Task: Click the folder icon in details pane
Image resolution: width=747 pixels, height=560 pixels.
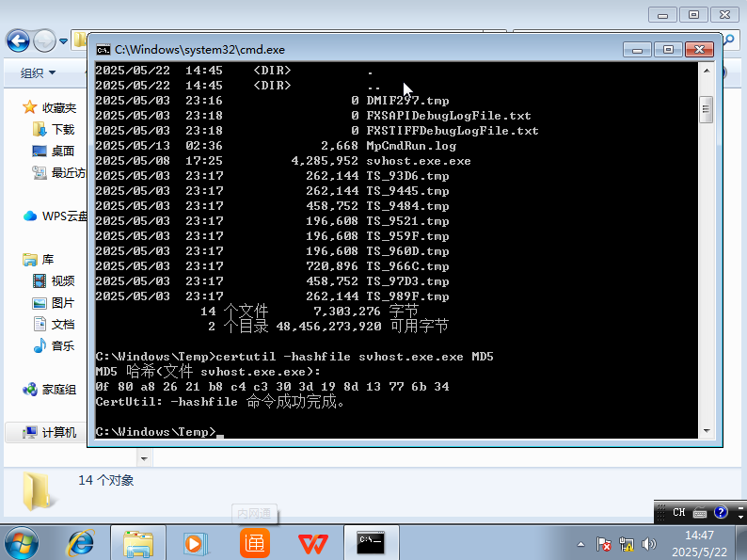Action: coord(39,491)
